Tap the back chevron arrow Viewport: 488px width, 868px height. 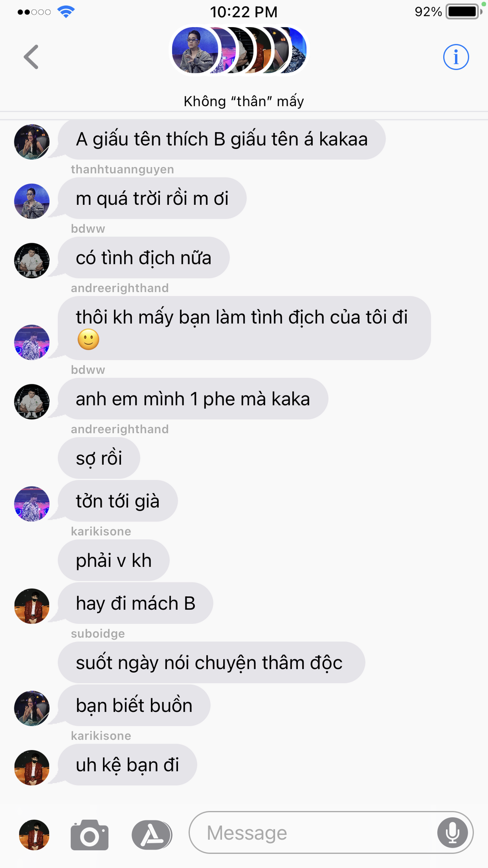point(31,57)
